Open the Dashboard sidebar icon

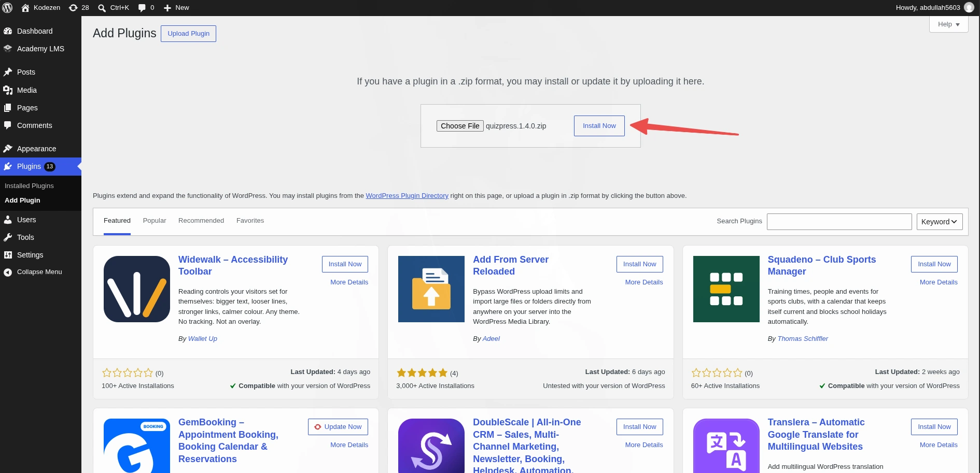pyautogui.click(x=8, y=31)
